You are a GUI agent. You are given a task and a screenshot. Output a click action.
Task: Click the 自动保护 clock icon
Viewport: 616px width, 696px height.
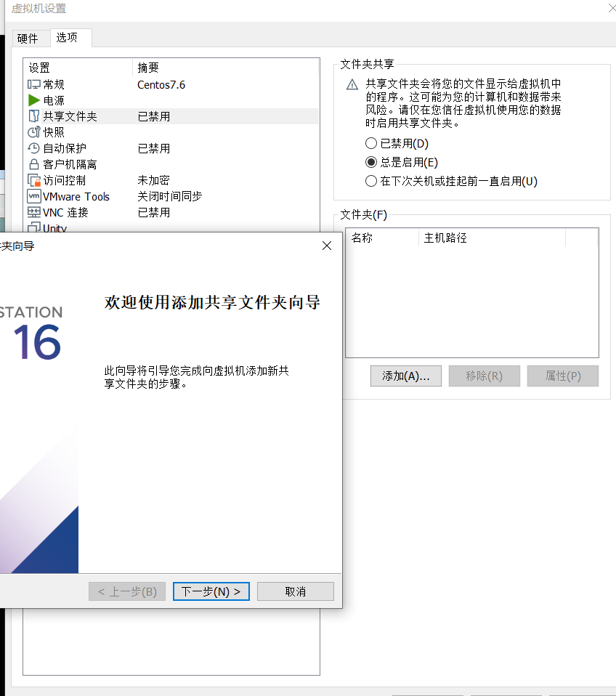click(x=33, y=148)
